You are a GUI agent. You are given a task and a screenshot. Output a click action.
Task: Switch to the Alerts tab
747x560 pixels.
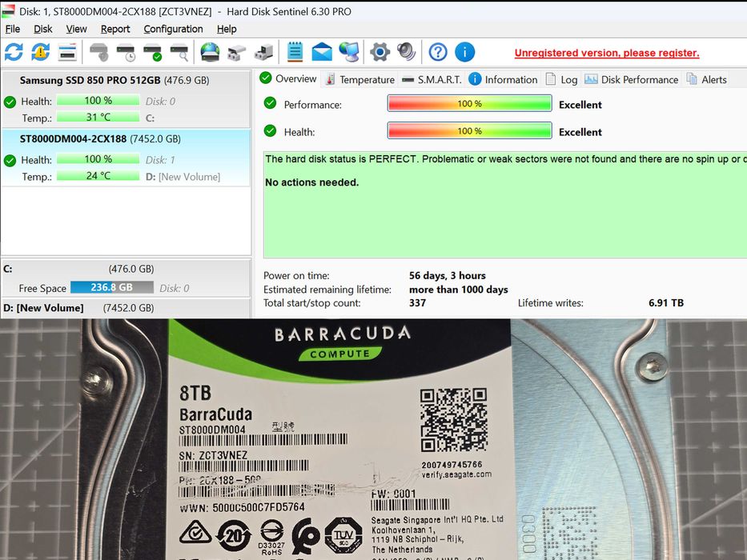click(706, 79)
